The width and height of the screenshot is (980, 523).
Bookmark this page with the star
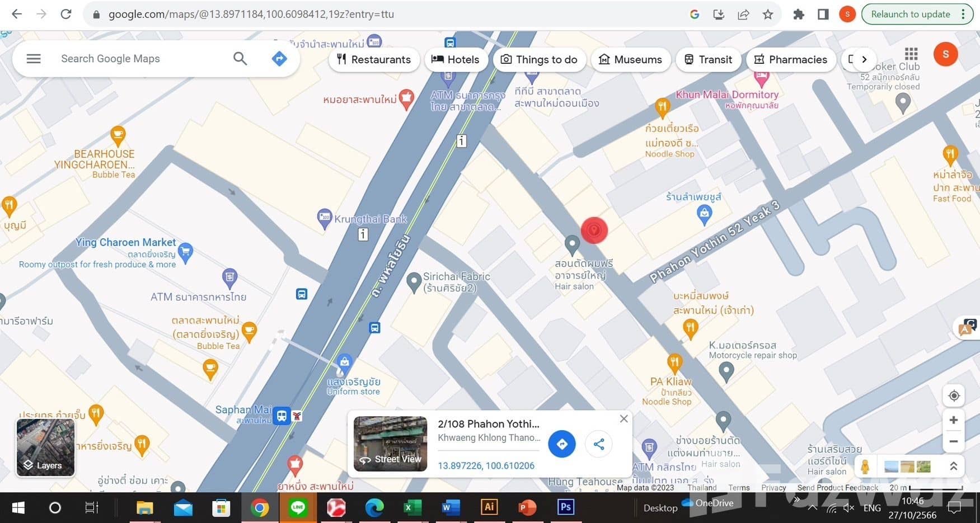click(768, 15)
